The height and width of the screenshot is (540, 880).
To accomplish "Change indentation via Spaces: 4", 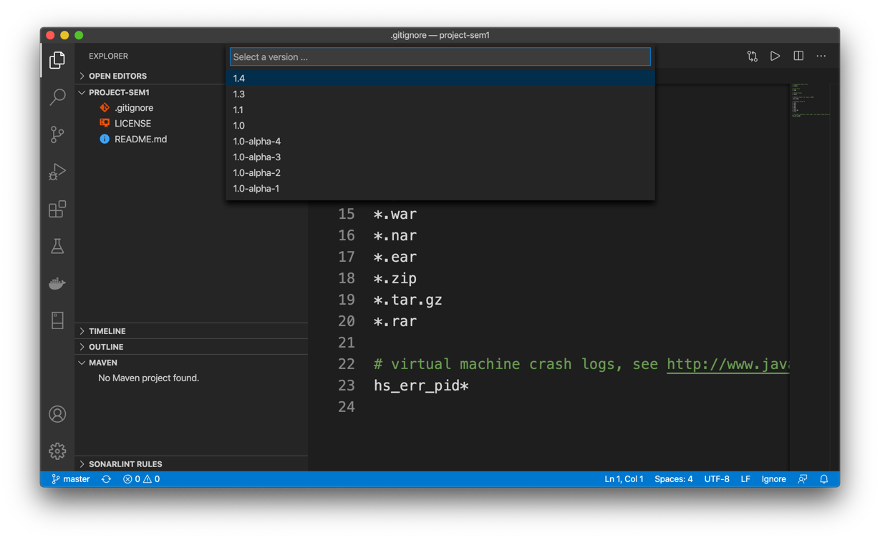I will tap(673, 479).
